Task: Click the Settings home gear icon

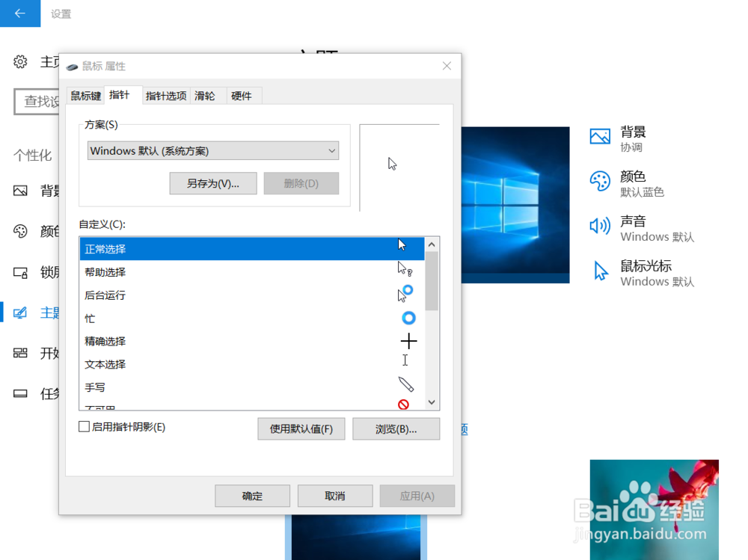Action: [x=20, y=61]
